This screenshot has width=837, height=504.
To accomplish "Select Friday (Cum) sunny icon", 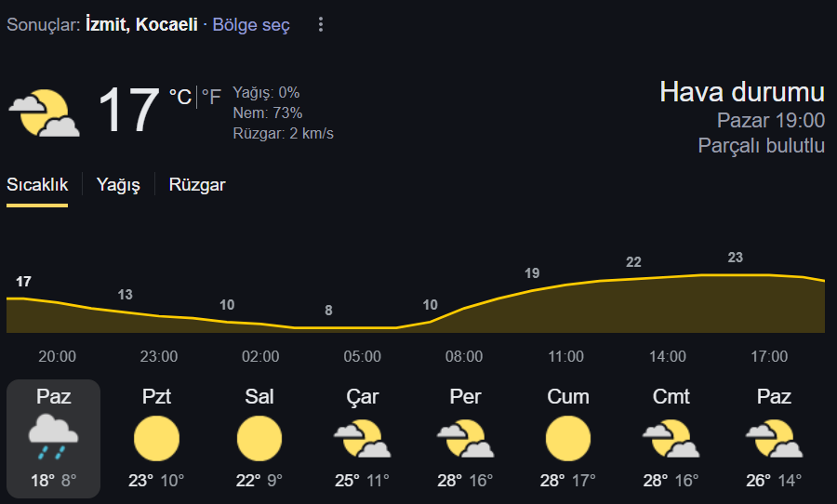I will tap(568, 438).
